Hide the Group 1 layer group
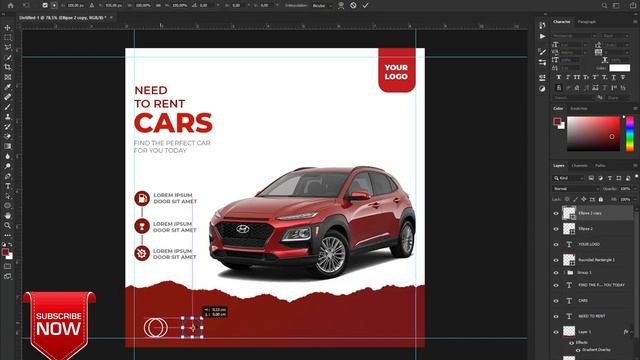The height and width of the screenshot is (360, 640). click(x=556, y=272)
